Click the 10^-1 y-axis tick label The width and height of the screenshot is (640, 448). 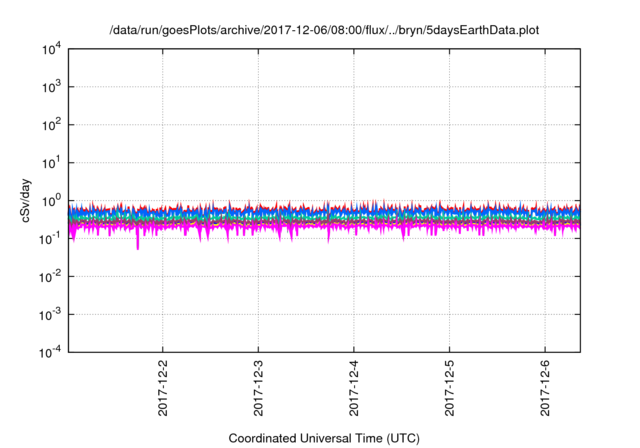50,239
